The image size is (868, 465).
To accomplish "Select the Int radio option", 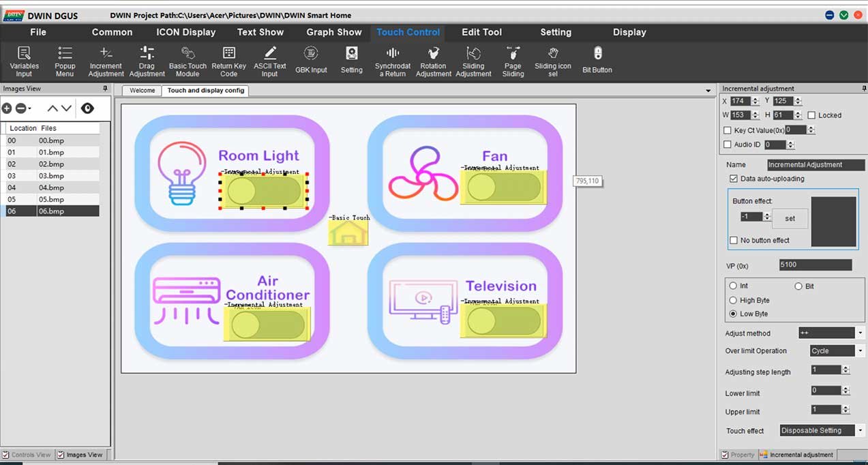I will (x=734, y=286).
